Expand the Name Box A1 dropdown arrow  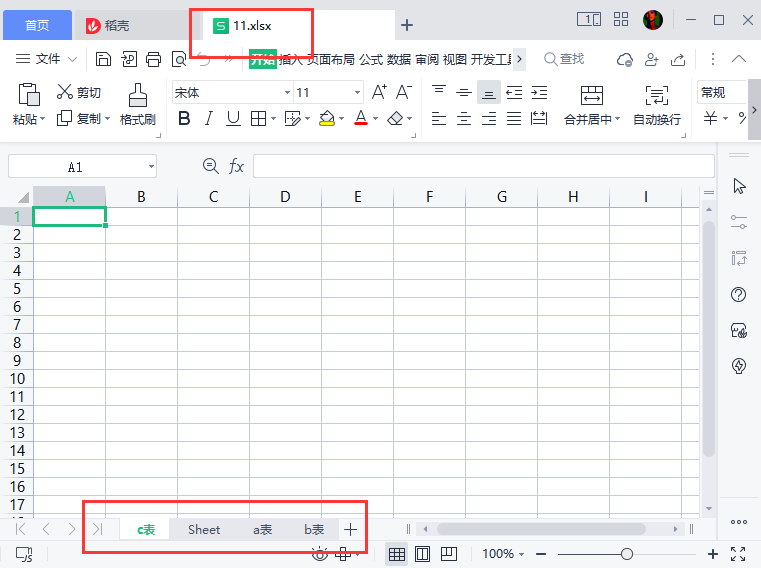click(x=151, y=167)
